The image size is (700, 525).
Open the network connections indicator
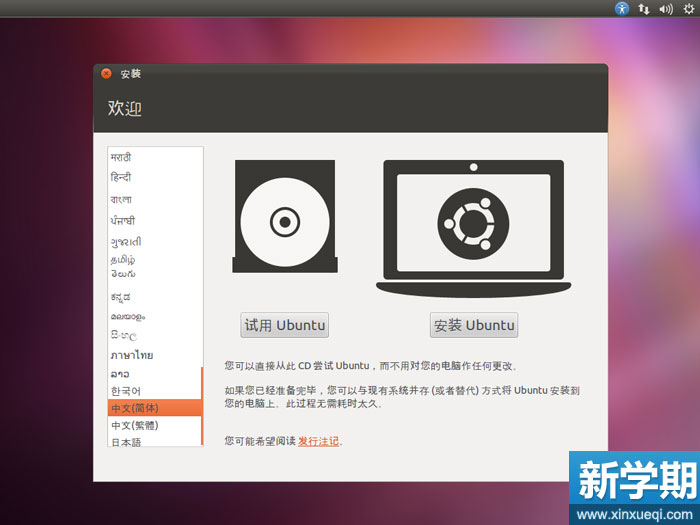(x=643, y=9)
